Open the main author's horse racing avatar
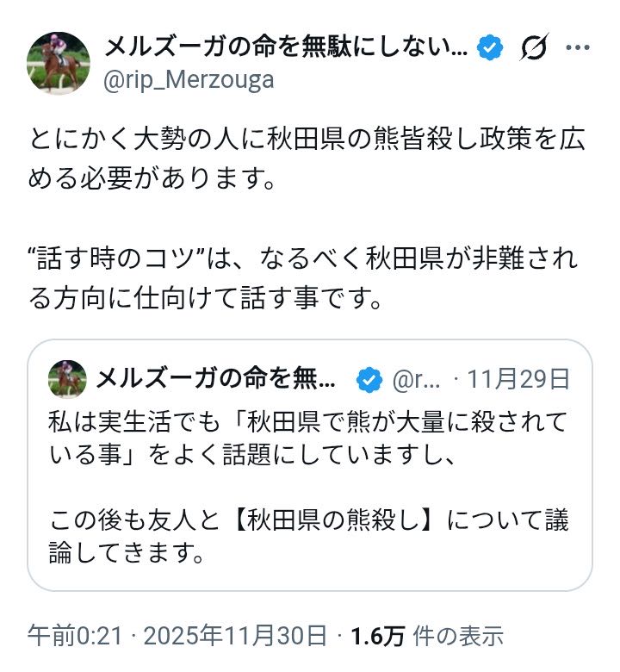 pos(59,63)
